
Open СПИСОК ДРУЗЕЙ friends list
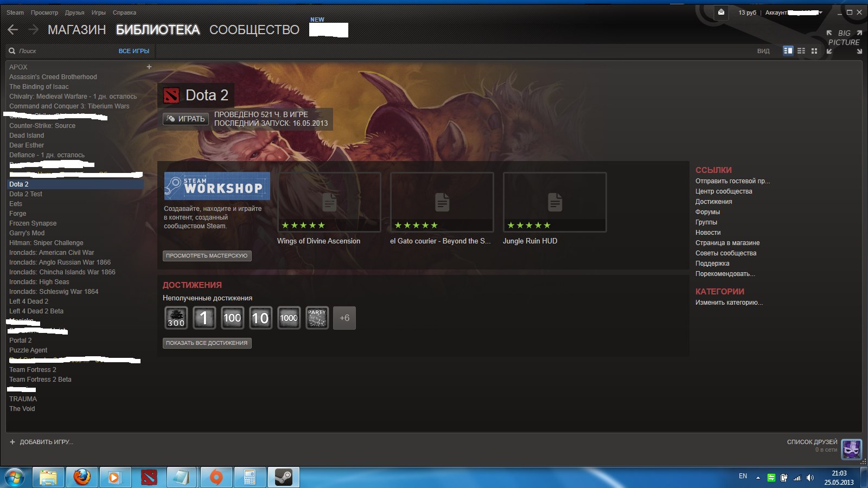(812, 442)
